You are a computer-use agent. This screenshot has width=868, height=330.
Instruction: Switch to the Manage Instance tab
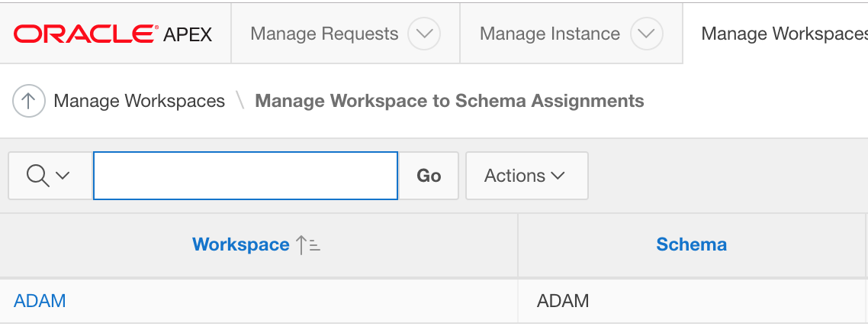(x=549, y=34)
